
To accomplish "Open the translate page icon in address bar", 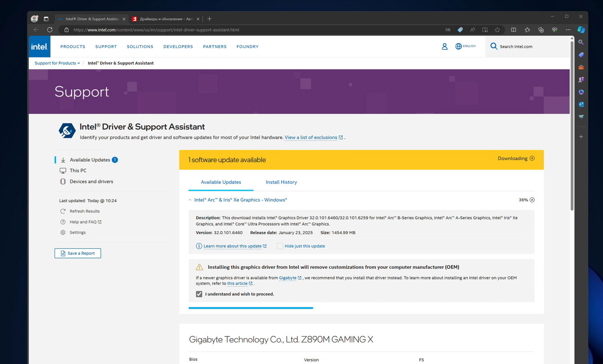I will (448, 30).
